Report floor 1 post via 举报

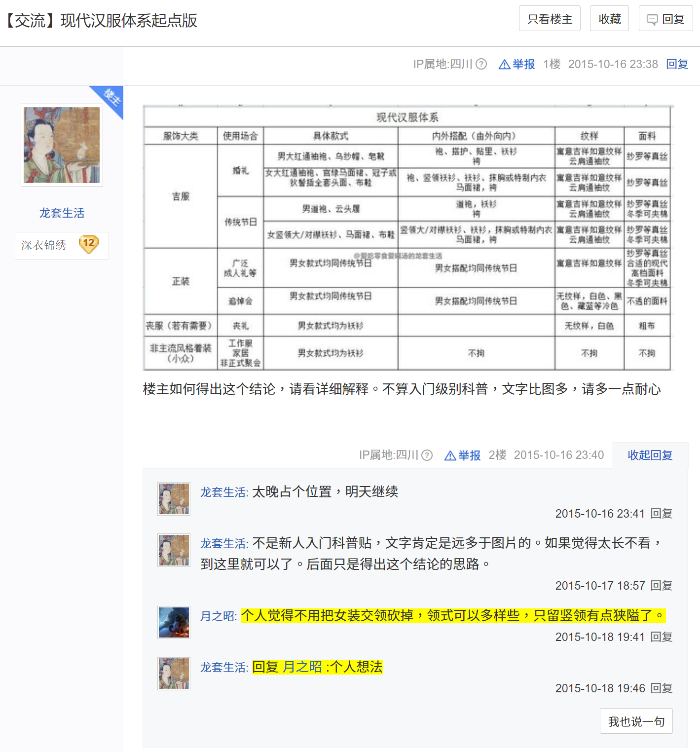tap(517, 64)
